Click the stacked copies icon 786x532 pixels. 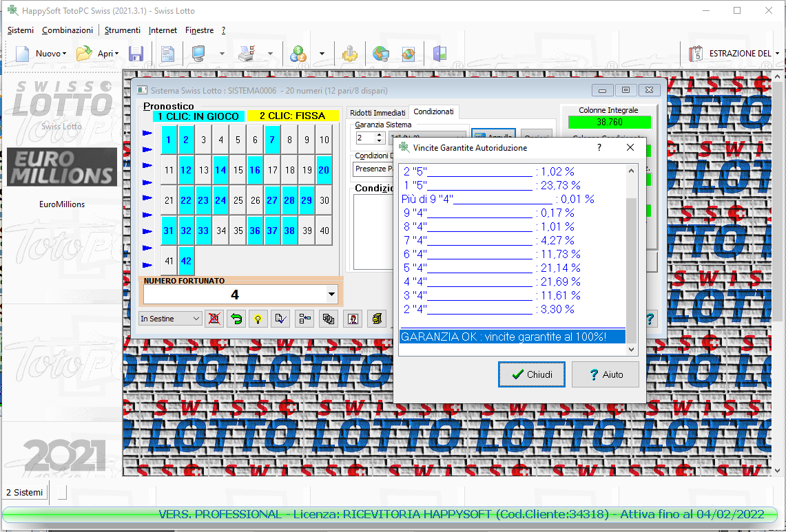pos(329,319)
